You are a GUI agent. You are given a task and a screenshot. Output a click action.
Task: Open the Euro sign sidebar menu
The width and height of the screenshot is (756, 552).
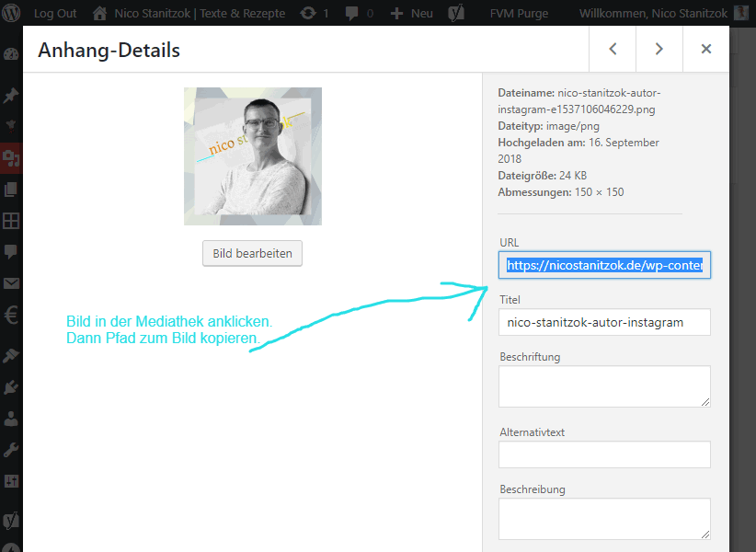click(11, 316)
